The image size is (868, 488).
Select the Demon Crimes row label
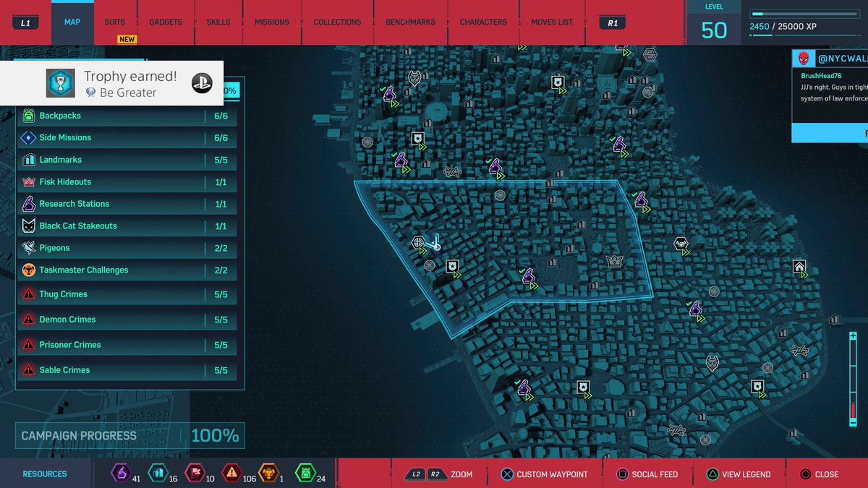[67, 320]
